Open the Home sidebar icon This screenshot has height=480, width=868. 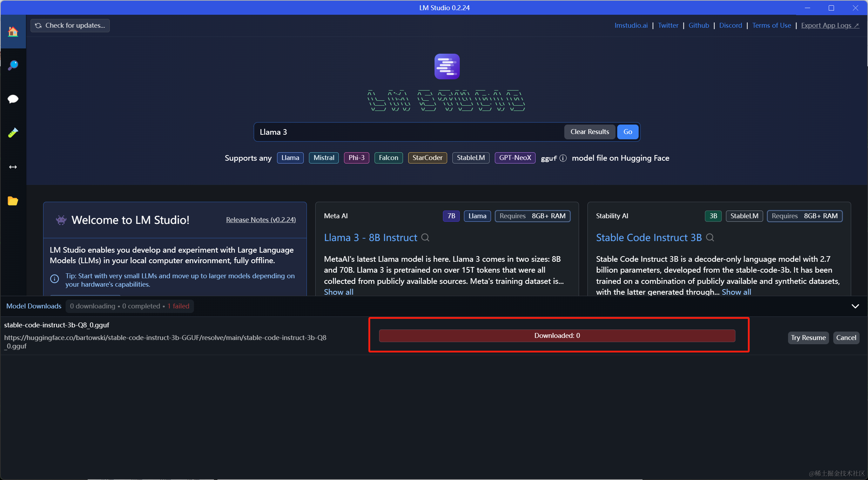[13, 32]
